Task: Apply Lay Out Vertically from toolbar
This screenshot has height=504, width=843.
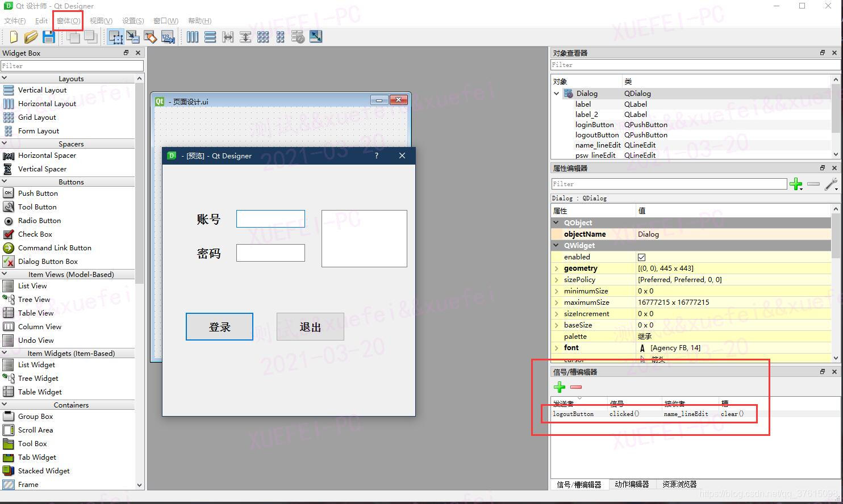Action: (210, 37)
